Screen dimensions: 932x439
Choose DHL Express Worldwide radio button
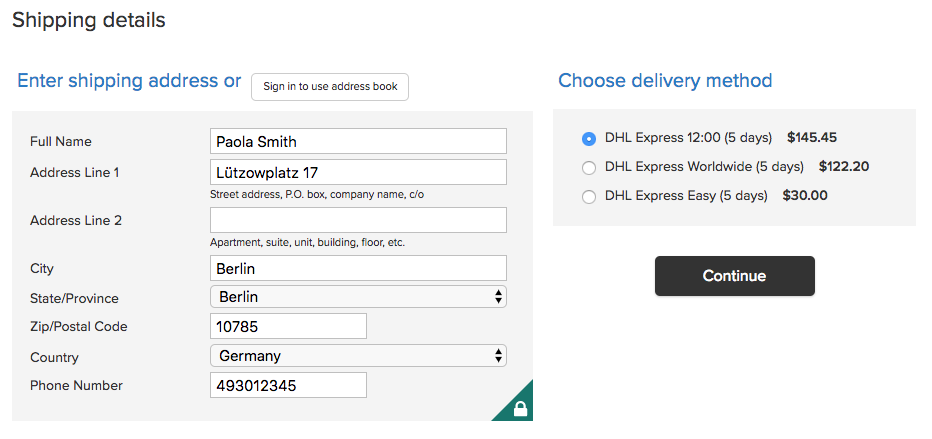pos(588,168)
